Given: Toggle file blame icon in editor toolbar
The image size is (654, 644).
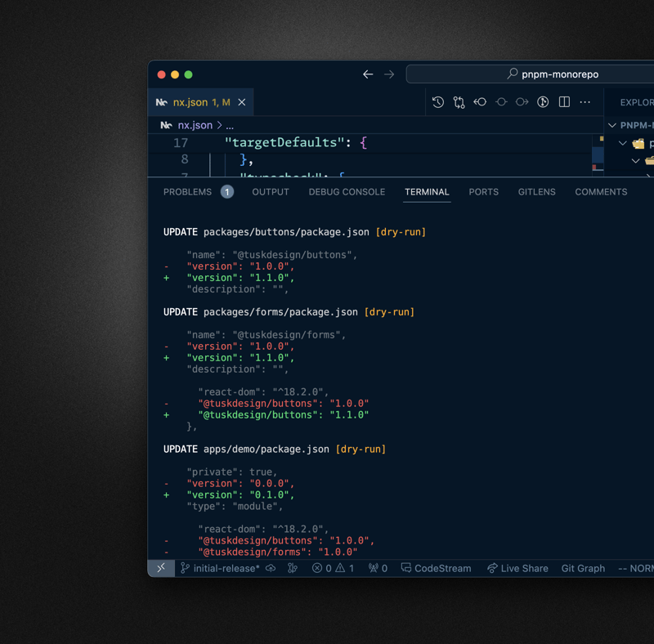Looking at the screenshot, I should pyautogui.click(x=543, y=102).
